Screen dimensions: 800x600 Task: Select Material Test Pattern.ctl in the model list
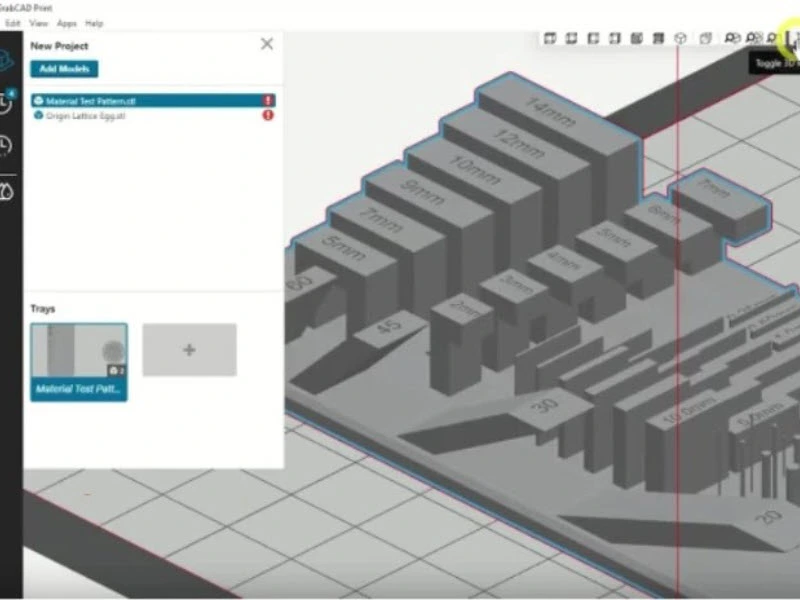pos(120,101)
